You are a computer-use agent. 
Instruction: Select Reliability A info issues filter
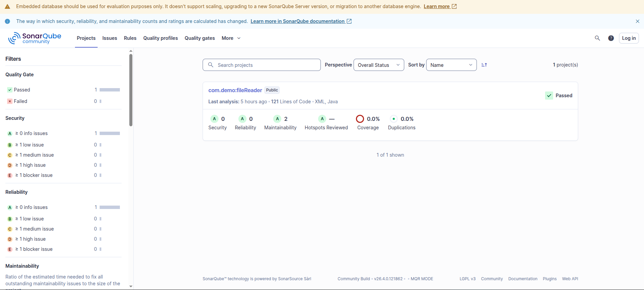(63, 207)
